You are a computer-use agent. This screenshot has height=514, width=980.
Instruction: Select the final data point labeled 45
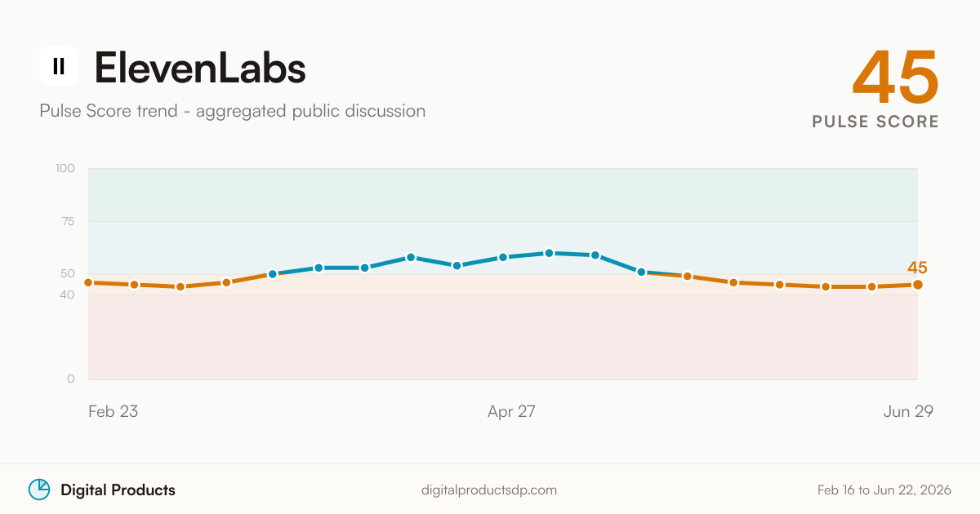[x=918, y=285]
